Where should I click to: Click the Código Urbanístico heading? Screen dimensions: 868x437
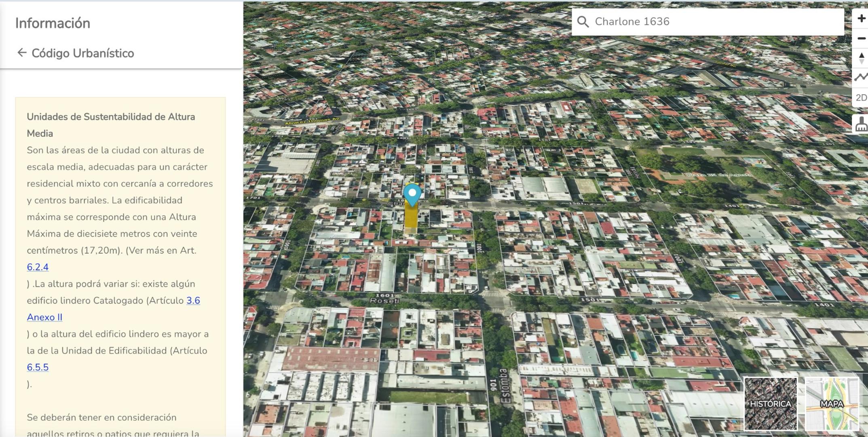click(x=83, y=53)
